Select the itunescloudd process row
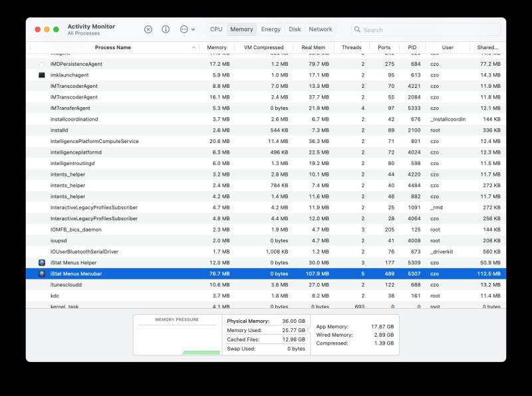 click(266, 285)
